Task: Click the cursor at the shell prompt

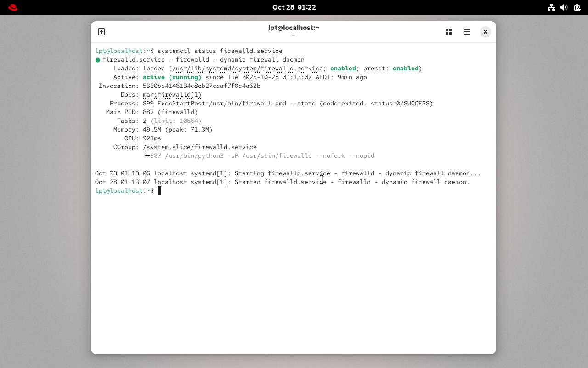Action: pos(159,191)
